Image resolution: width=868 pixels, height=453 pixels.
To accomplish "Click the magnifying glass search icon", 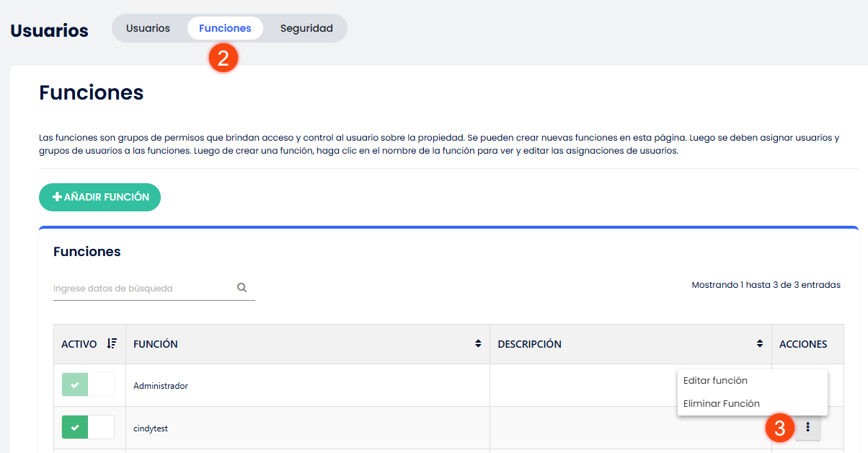I will [x=242, y=287].
